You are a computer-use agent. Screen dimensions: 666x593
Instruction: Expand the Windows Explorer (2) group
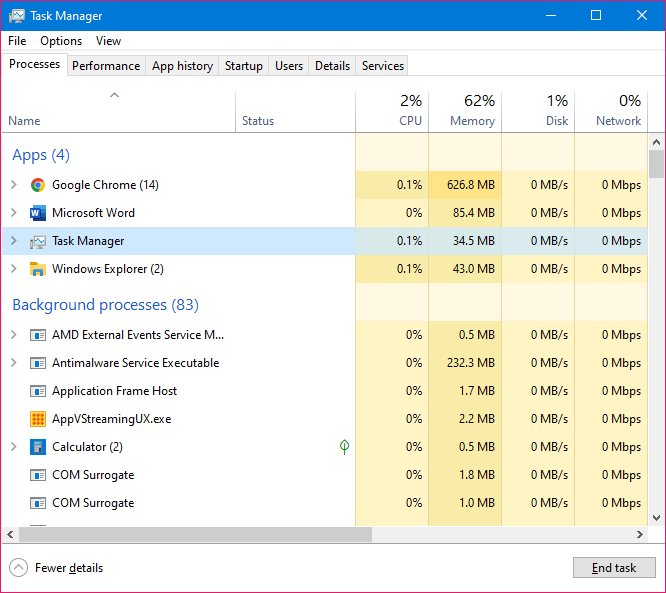(x=14, y=269)
